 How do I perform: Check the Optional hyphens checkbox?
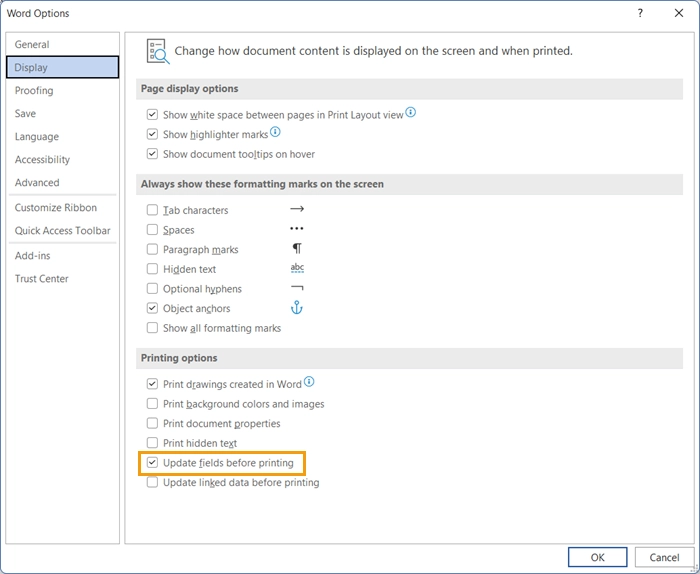pyautogui.click(x=152, y=288)
